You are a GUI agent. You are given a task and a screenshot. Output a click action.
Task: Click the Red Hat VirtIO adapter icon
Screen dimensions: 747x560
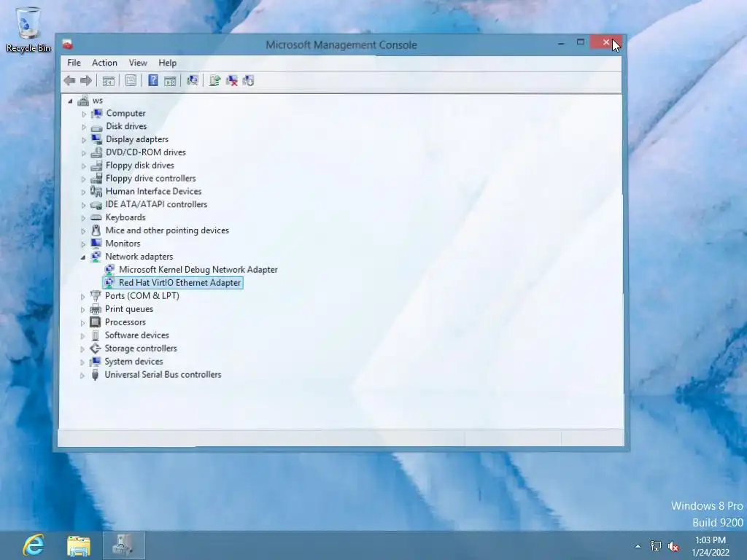pyautogui.click(x=109, y=282)
